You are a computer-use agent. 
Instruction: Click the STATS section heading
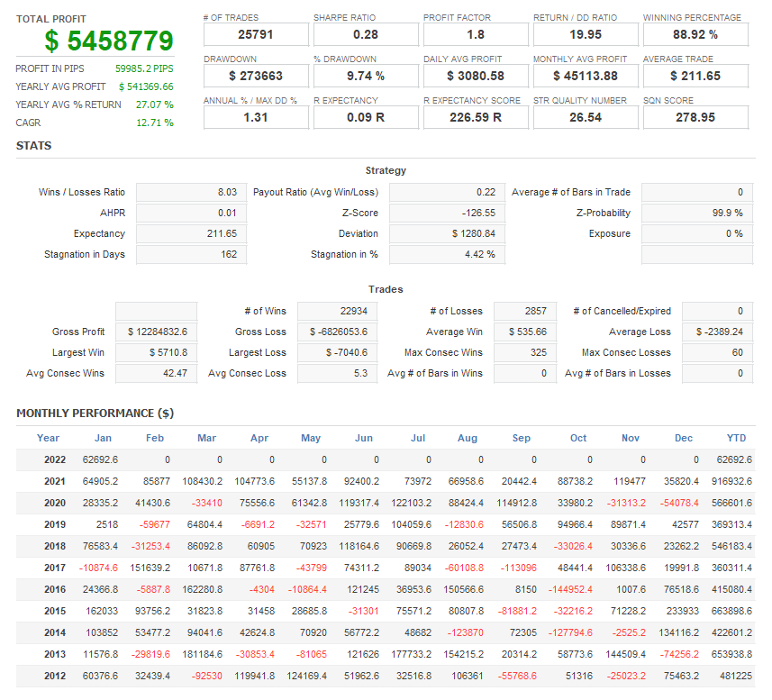[34, 146]
